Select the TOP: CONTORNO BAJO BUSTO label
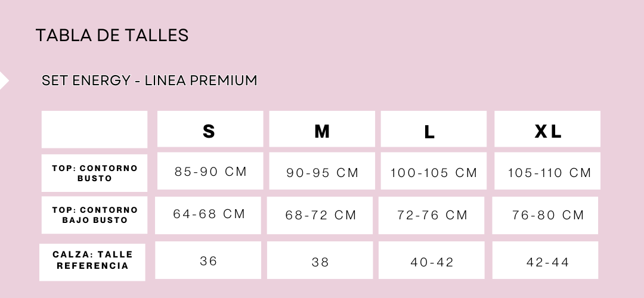 pos(94,215)
